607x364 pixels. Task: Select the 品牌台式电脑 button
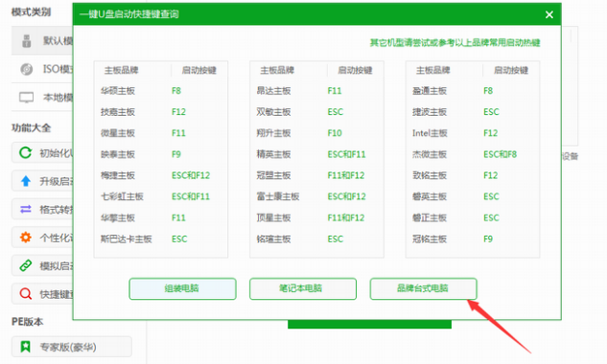click(423, 288)
